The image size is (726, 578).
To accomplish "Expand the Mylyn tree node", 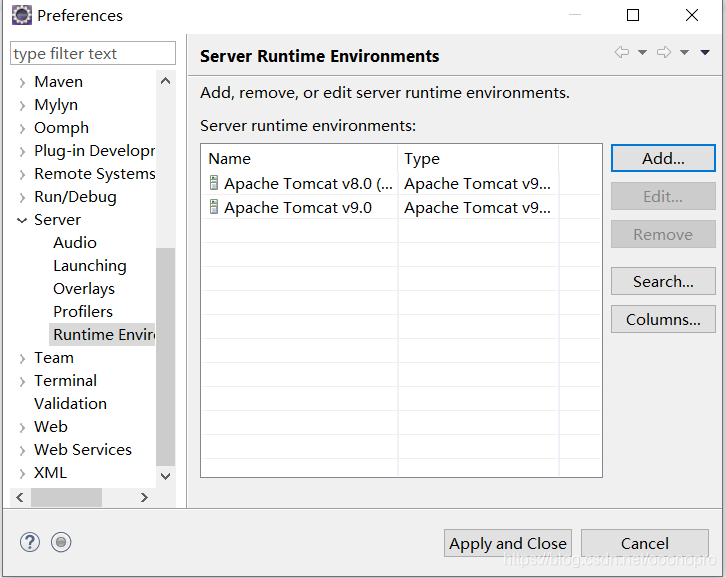I will pyautogui.click(x=22, y=106).
